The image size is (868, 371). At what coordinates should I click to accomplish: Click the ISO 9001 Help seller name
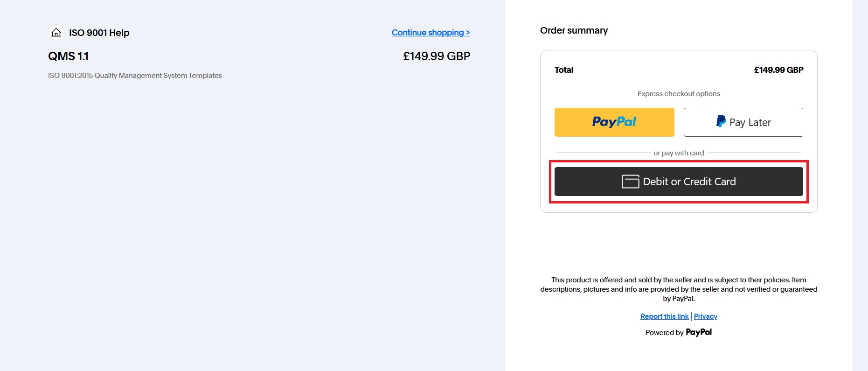click(x=99, y=33)
